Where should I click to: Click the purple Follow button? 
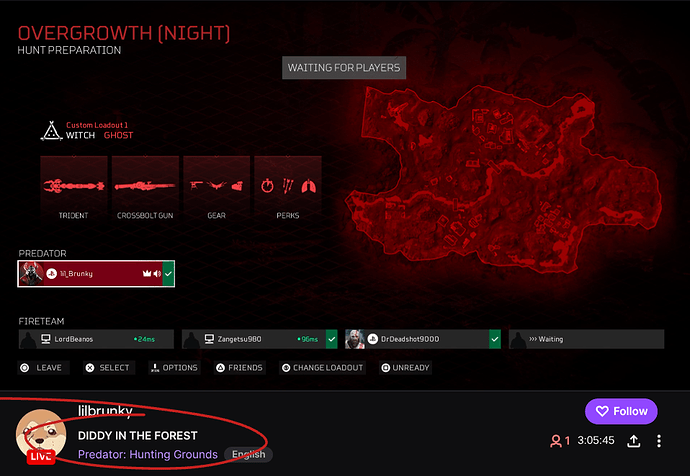click(x=621, y=411)
